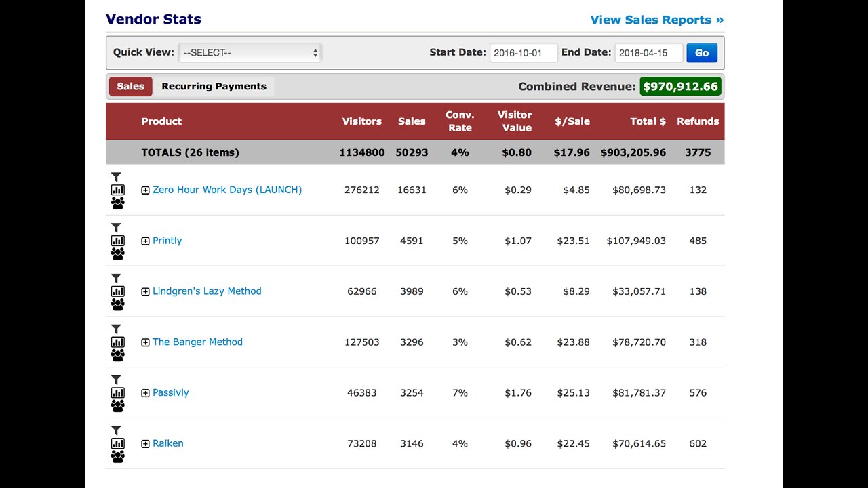Screen dimensions: 868x488
Task: Open The Banger Method link
Action: point(197,342)
